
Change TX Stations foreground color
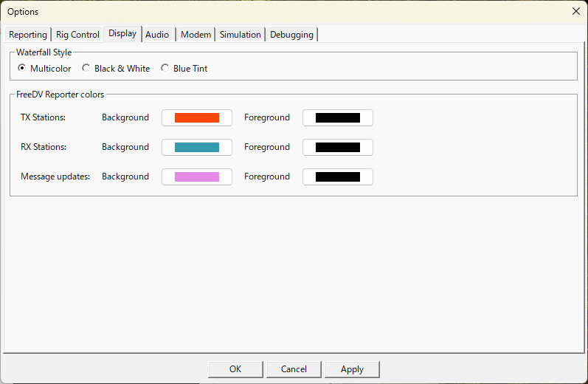[x=338, y=118]
